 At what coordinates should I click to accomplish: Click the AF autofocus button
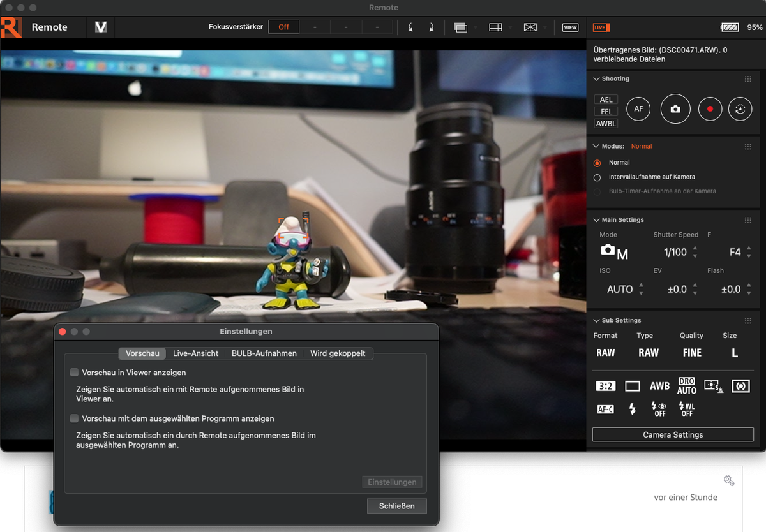(x=638, y=109)
